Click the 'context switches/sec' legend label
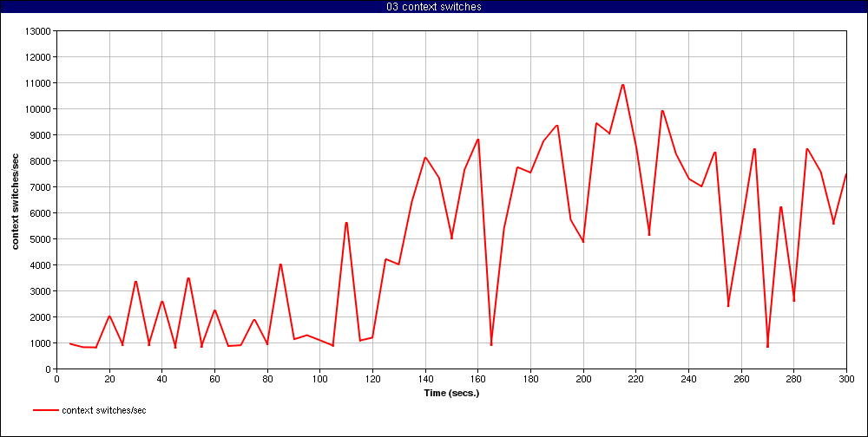Viewport: 868px width, 437px height. [x=104, y=410]
